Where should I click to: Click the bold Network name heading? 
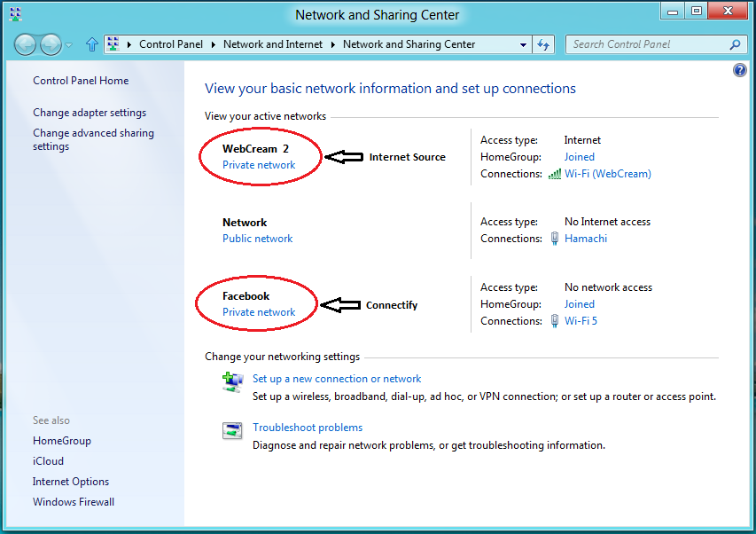[x=245, y=223]
